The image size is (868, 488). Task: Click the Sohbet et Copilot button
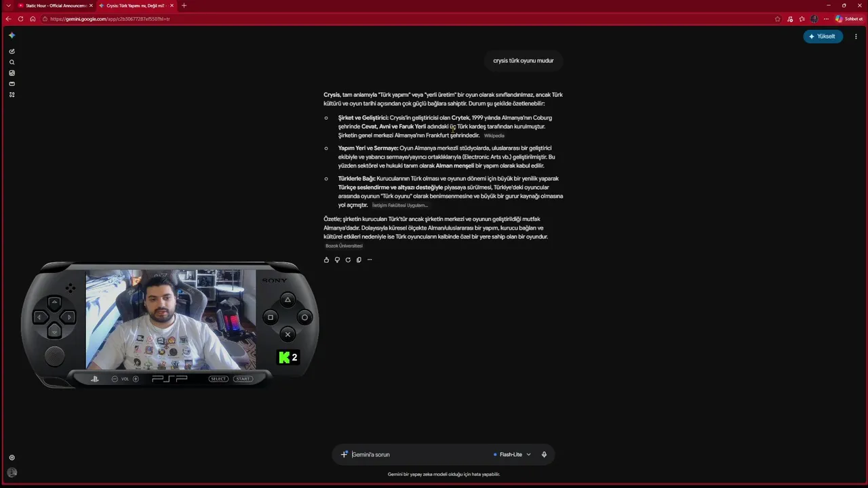click(x=848, y=19)
